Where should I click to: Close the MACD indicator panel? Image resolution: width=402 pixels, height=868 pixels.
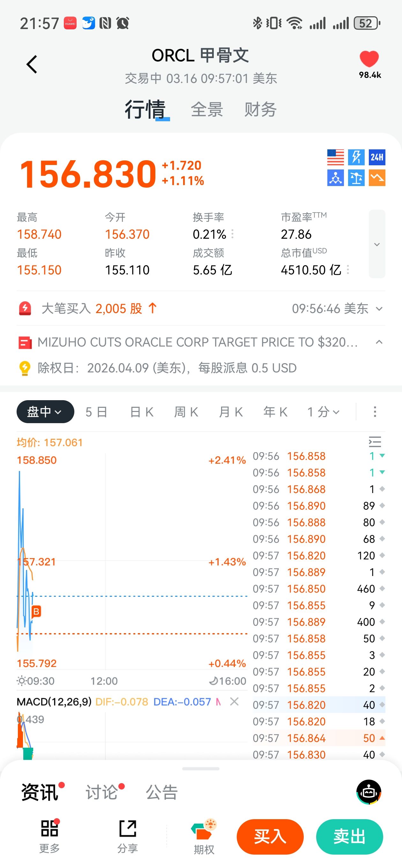coord(234,701)
